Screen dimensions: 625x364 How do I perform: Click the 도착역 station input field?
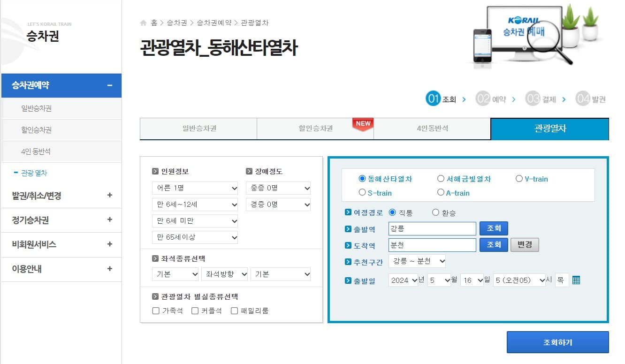tap(432, 244)
